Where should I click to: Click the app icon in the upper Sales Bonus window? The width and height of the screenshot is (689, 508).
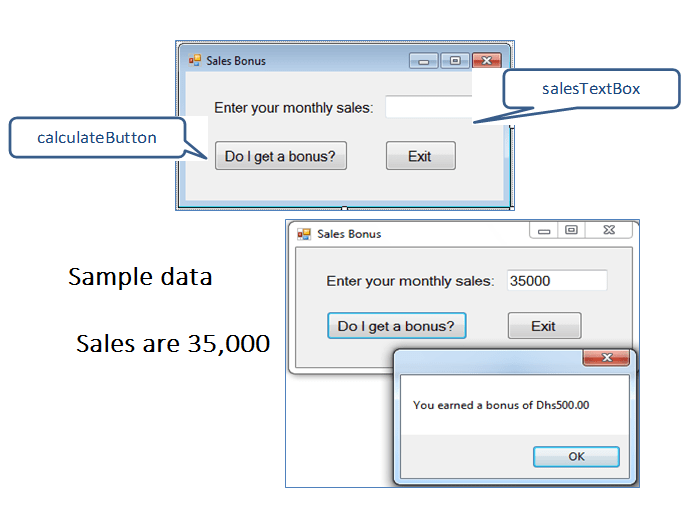coord(194,60)
